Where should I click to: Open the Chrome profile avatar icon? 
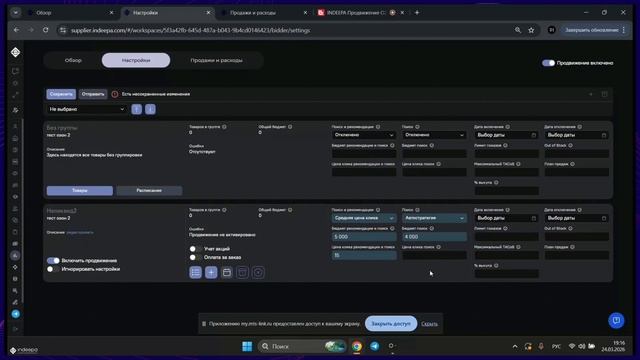551,30
